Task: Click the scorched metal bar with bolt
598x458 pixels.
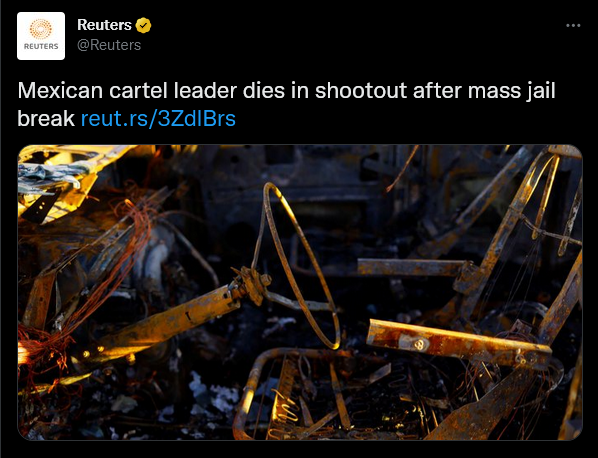Action: click(458, 340)
